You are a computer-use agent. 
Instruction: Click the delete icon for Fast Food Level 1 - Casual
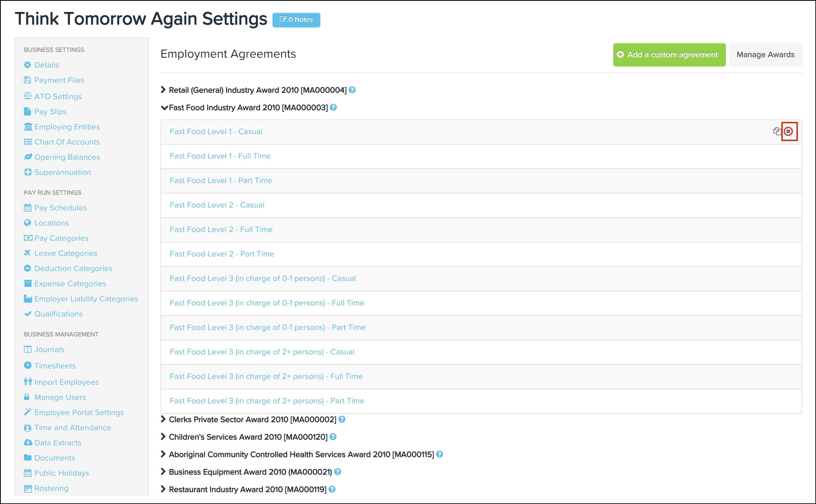788,131
